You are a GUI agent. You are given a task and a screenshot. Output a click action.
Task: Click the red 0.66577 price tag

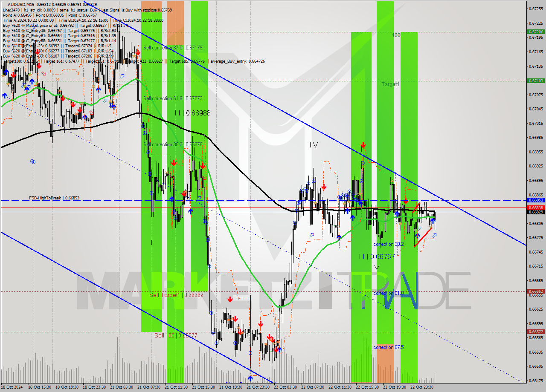click(536, 331)
